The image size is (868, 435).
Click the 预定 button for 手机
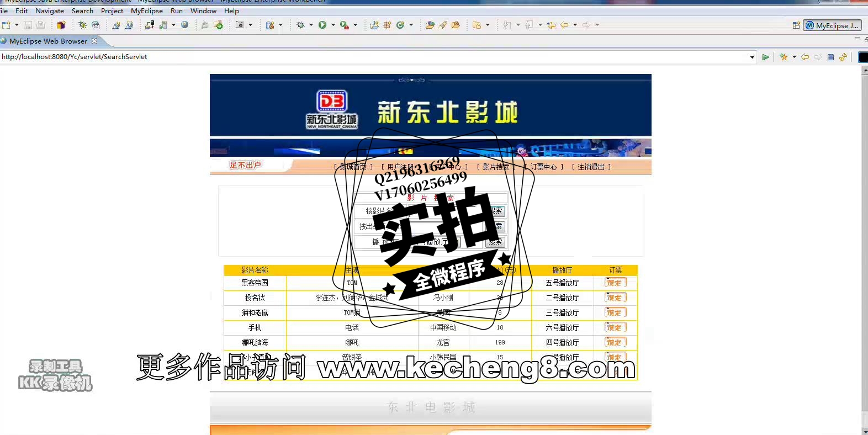click(615, 327)
